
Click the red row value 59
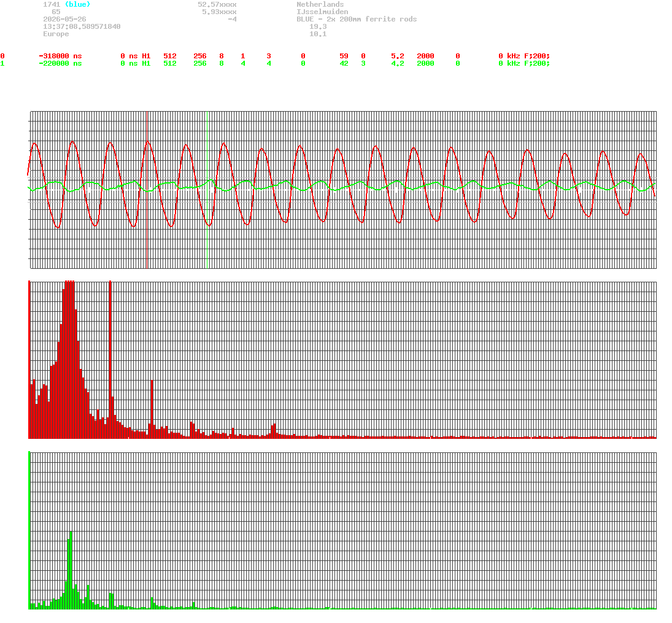pos(344,56)
